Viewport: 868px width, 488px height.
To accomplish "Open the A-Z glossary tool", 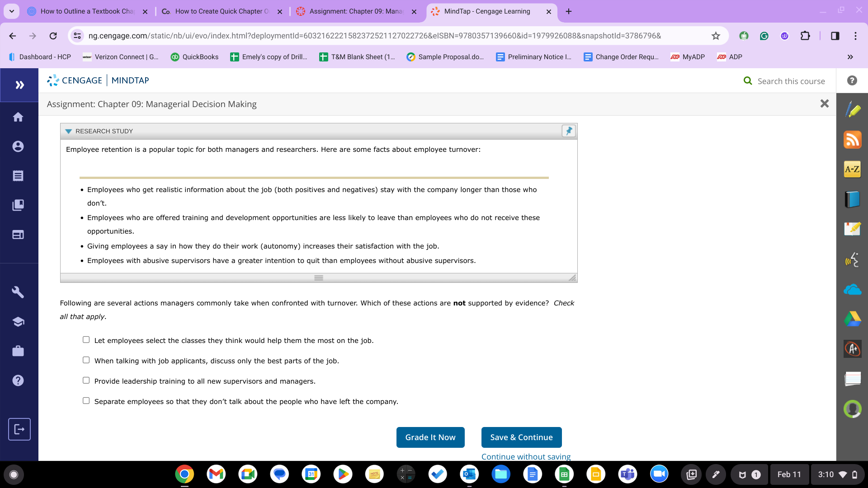I will [x=852, y=169].
